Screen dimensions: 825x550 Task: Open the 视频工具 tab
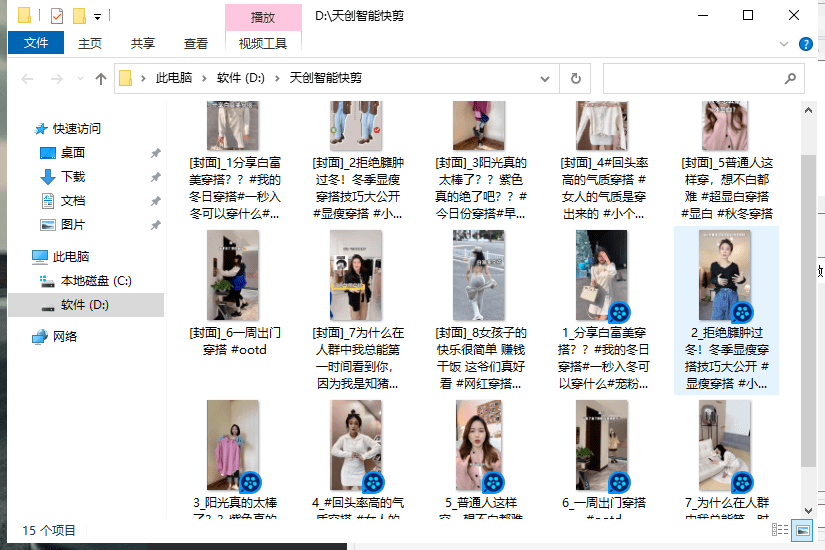point(263,43)
